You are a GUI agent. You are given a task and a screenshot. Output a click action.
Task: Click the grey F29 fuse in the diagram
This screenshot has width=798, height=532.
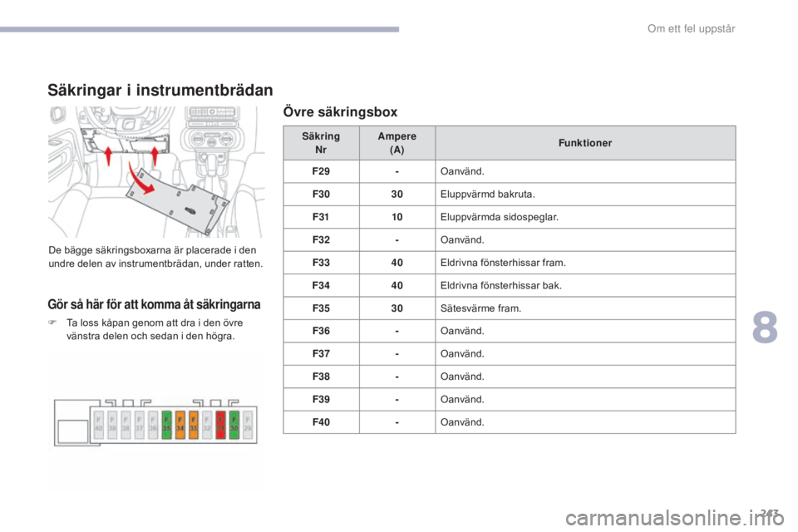click(248, 424)
